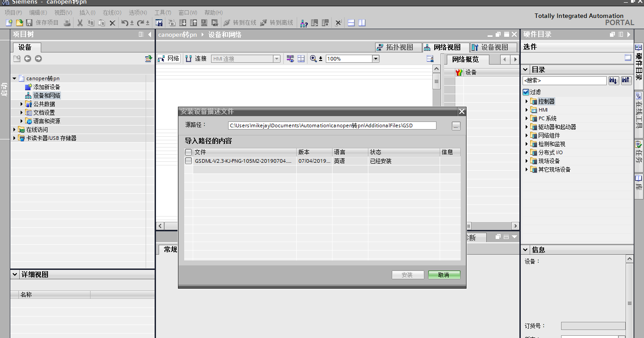Image resolution: width=644 pixels, height=338 pixels.
Task: Expand the 驱动器和起动器 catalog folder
Action: [x=527, y=127]
